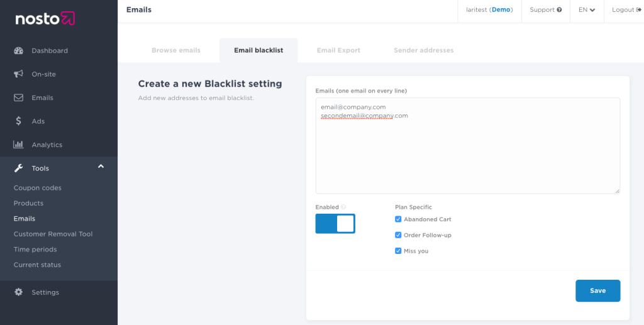This screenshot has width=644, height=325.
Task: Click the On-site megaphone icon
Action: point(18,74)
